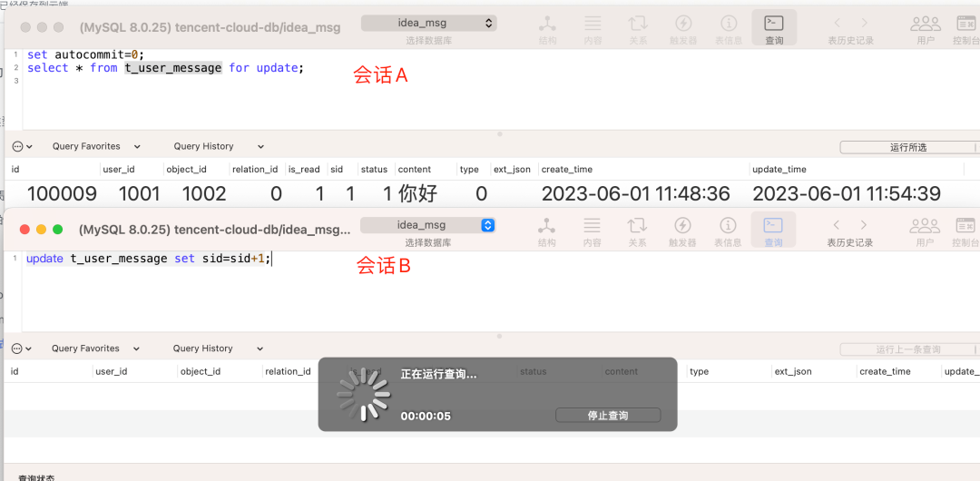The image size is (980, 481).
Task: Open Console in session A window
Action: pyautogui.click(x=965, y=29)
